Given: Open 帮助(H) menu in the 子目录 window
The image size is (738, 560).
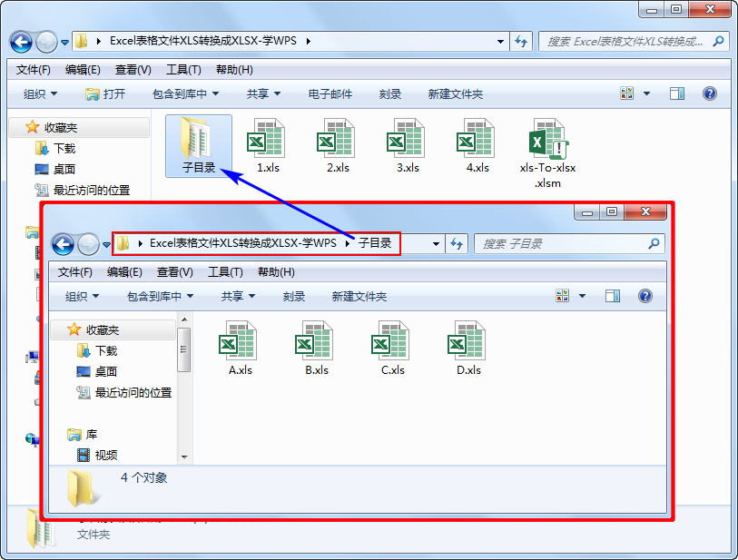Looking at the screenshot, I should (x=276, y=272).
